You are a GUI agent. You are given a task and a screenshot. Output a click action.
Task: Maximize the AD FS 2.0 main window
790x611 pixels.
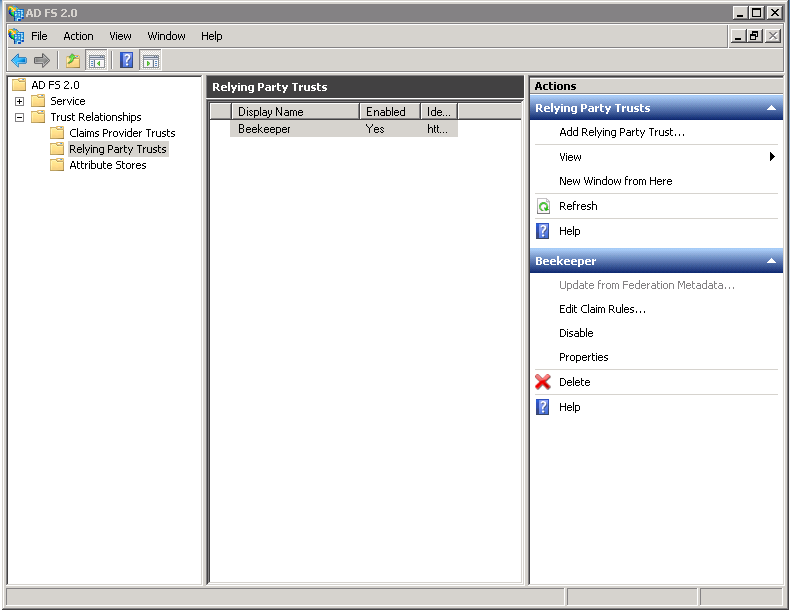pos(757,13)
